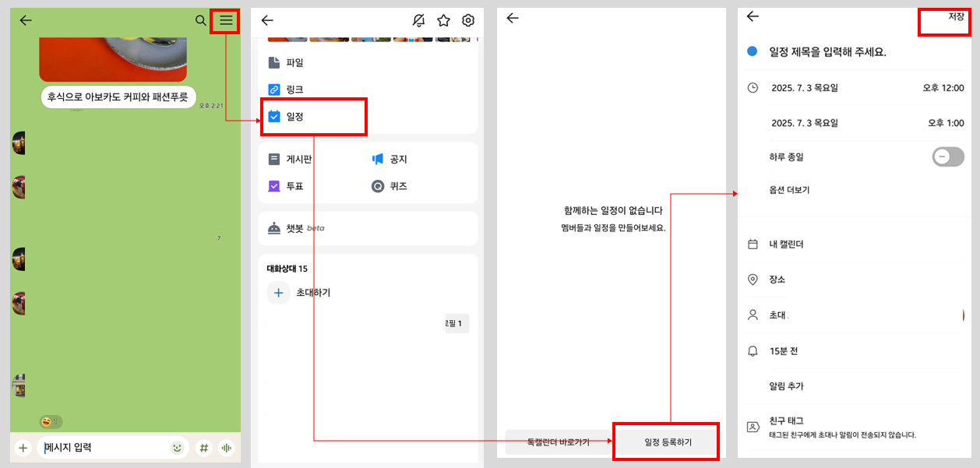
Task: Click the hashtag icon beside the input
Action: pyautogui.click(x=203, y=448)
